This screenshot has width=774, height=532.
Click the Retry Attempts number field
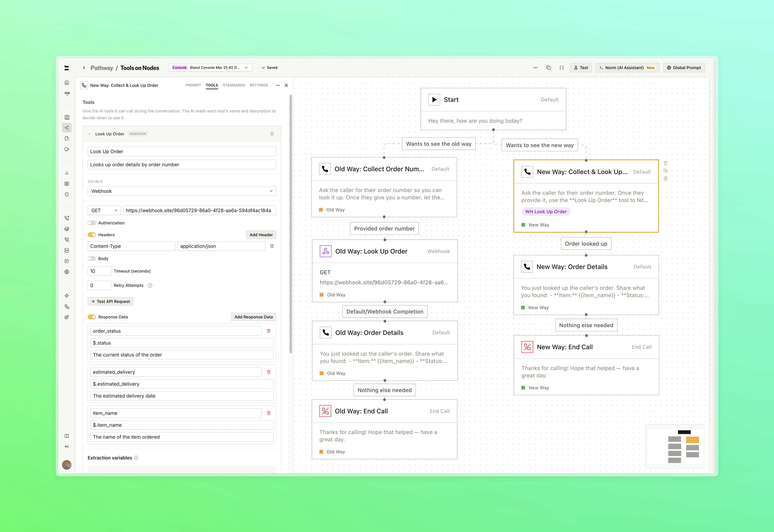[99, 285]
